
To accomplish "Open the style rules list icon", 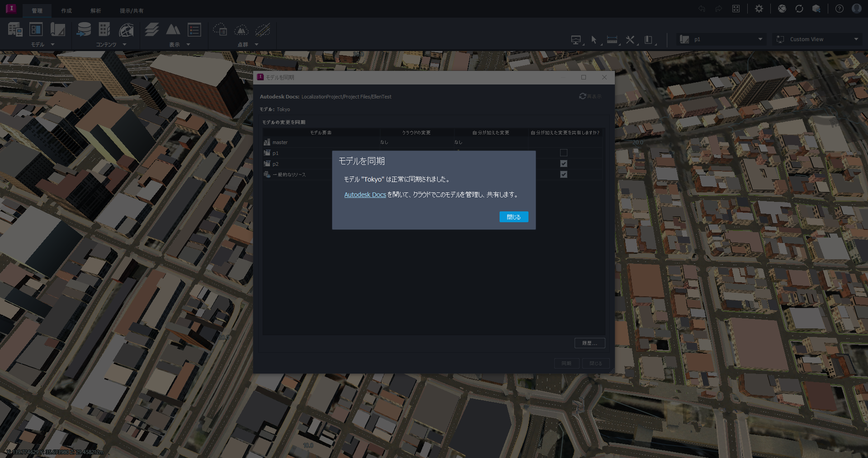I will tap(194, 30).
